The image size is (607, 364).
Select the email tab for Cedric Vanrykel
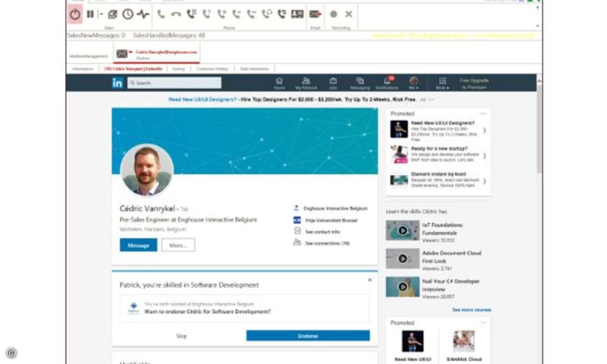click(x=156, y=53)
